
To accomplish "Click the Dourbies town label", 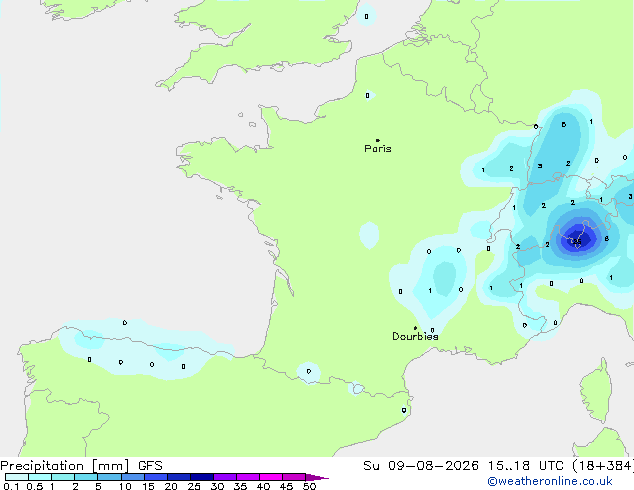I will [415, 336].
